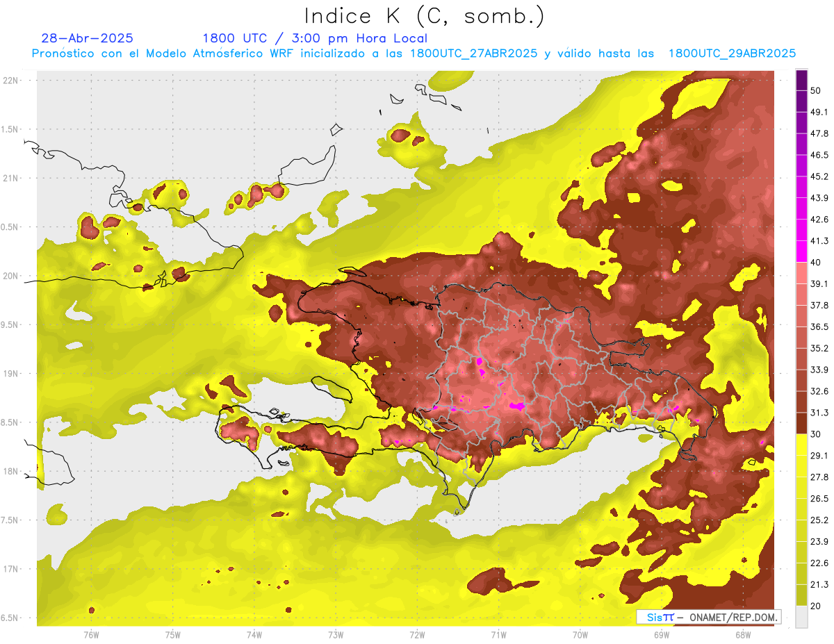Click the magenta colorbar segment between 40 and 41.3
Image resolution: width=834 pixels, height=644 pixels.
(x=801, y=251)
